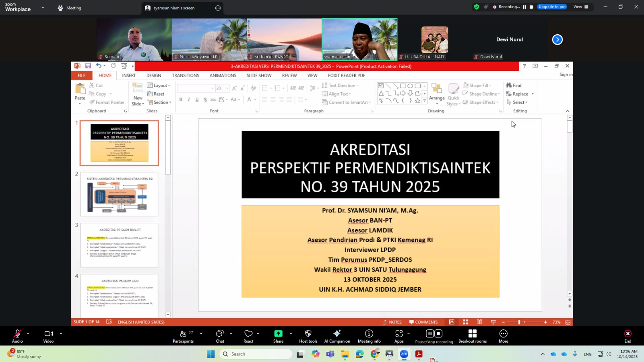Viewport: 644px width, 362px height.
Task: Open the AI Companion icon
Action: pos(337,336)
